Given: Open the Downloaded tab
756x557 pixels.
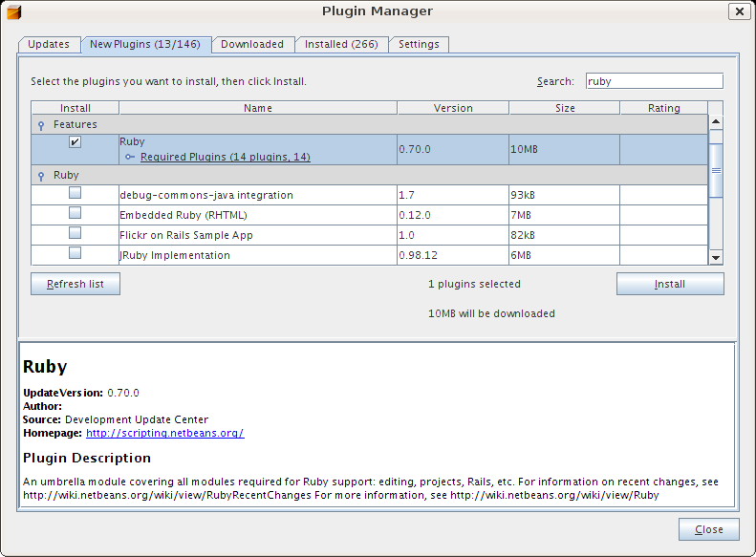Looking at the screenshot, I should [252, 44].
